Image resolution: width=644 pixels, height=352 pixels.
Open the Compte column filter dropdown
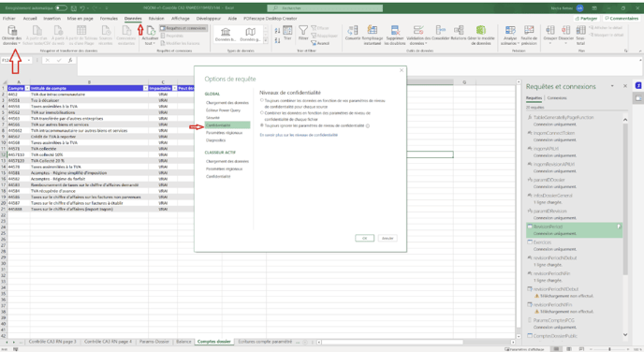(x=27, y=88)
